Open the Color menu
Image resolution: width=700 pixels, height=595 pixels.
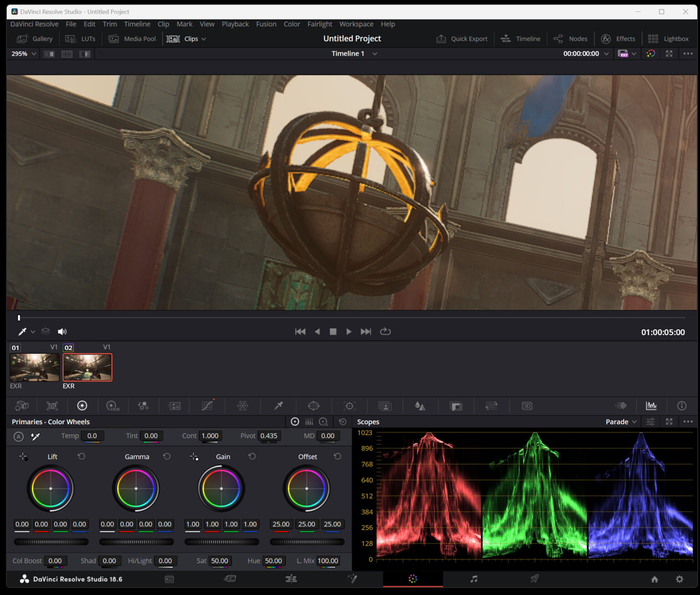(292, 24)
